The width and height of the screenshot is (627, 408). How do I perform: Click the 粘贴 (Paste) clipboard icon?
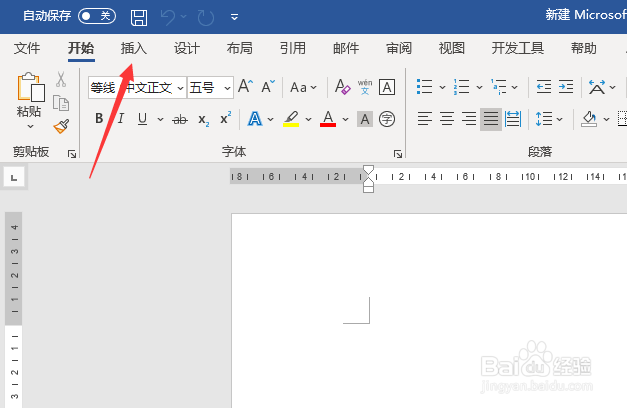30,86
